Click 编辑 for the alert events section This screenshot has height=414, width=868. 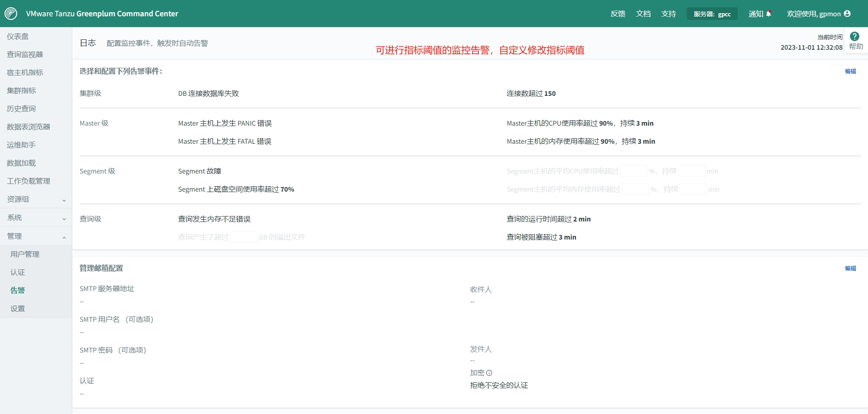850,71
